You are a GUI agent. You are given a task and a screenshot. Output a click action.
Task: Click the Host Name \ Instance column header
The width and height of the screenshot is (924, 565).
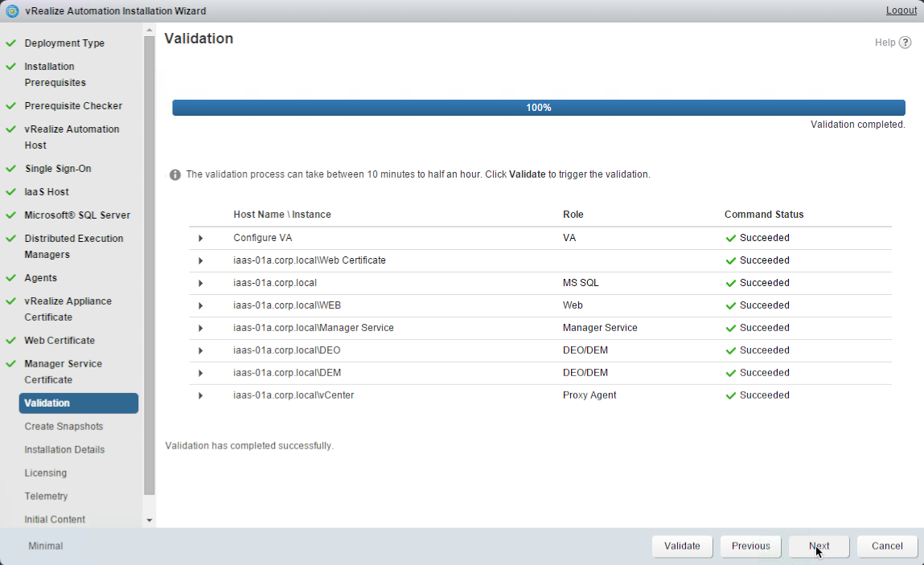[x=282, y=215]
